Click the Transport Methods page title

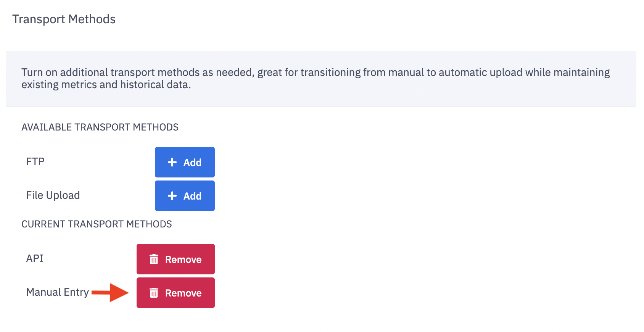pos(64,19)
